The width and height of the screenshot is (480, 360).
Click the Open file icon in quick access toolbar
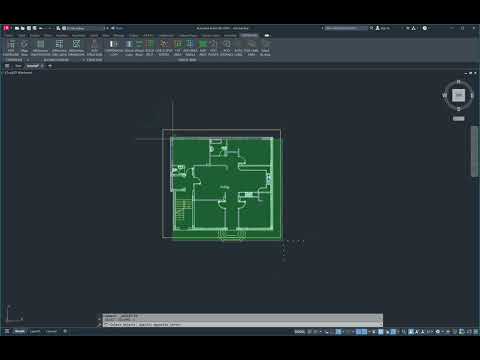pos(23,28)
